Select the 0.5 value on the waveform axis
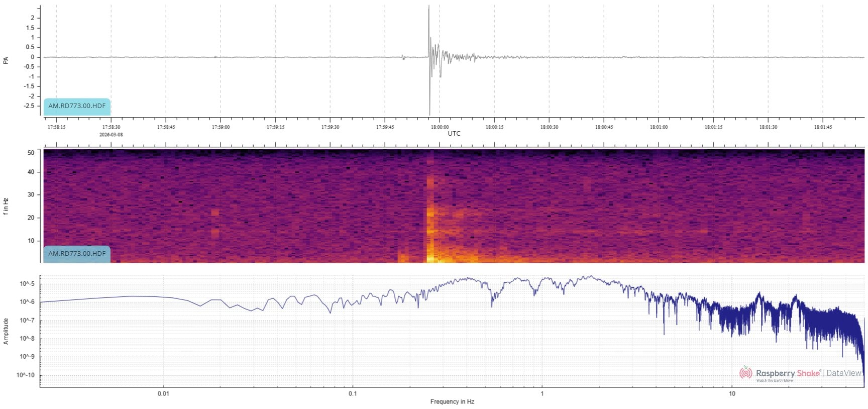 point(30,47)
